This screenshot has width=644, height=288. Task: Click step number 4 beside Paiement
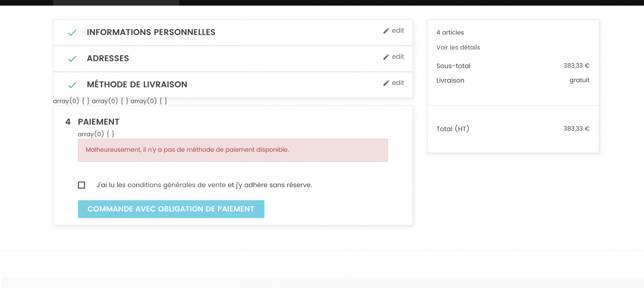68,122
